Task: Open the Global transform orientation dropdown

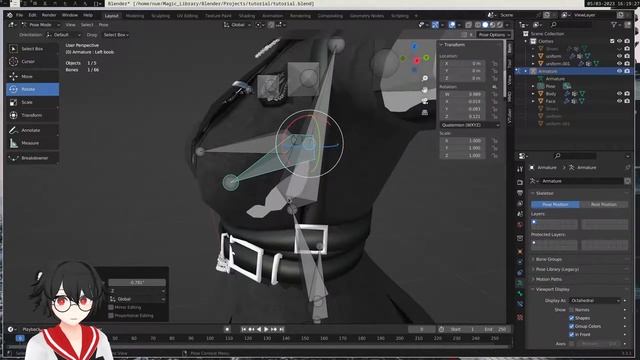Action: tap(238, 25)
